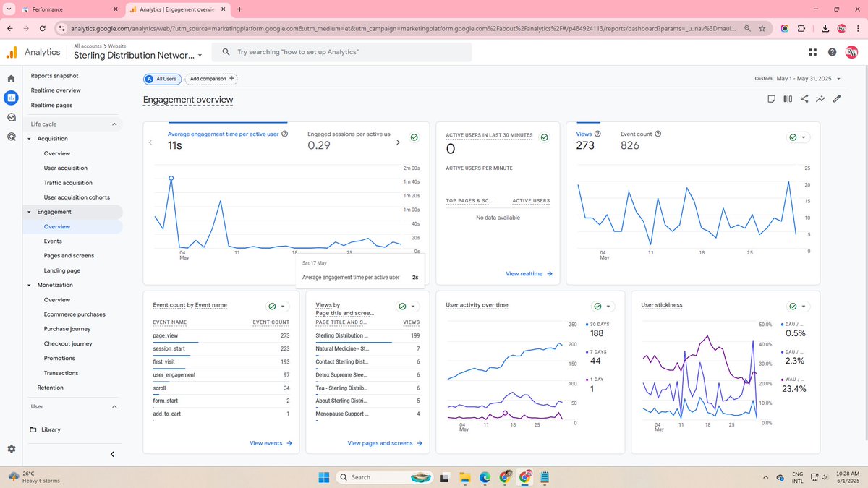The width and height of the screenshot is (868, 488).
Task: Click the Chrome address bar
Action: click(402, 28)
